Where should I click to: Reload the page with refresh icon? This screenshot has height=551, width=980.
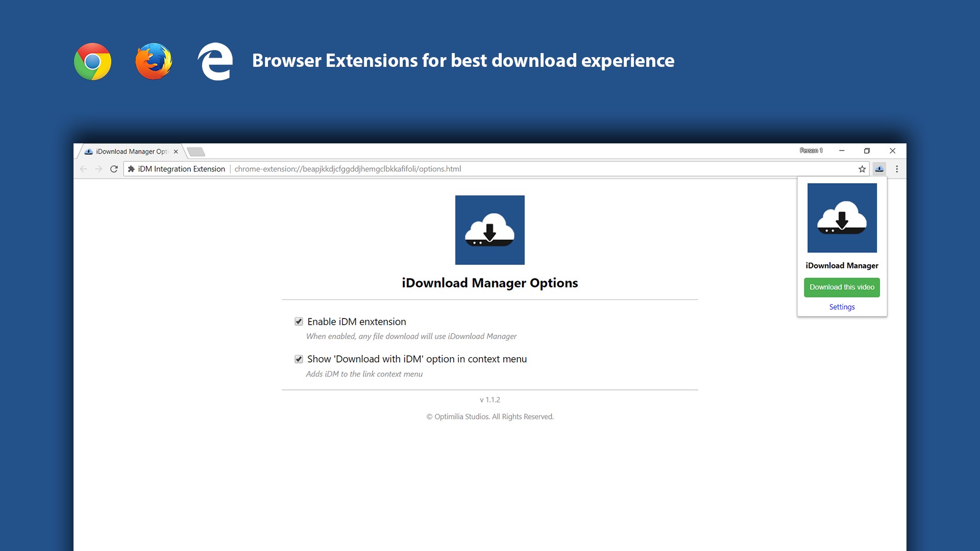[114, 169]
